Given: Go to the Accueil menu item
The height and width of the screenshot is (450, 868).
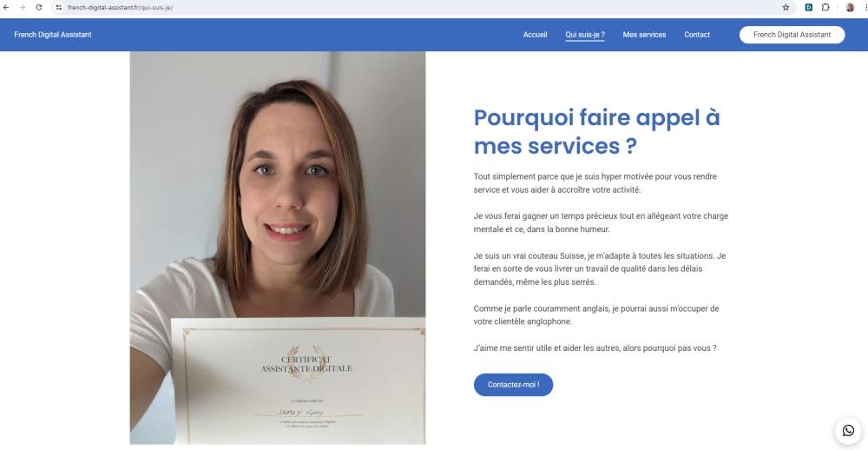Looking at the screenshot, I should (535, 35).
